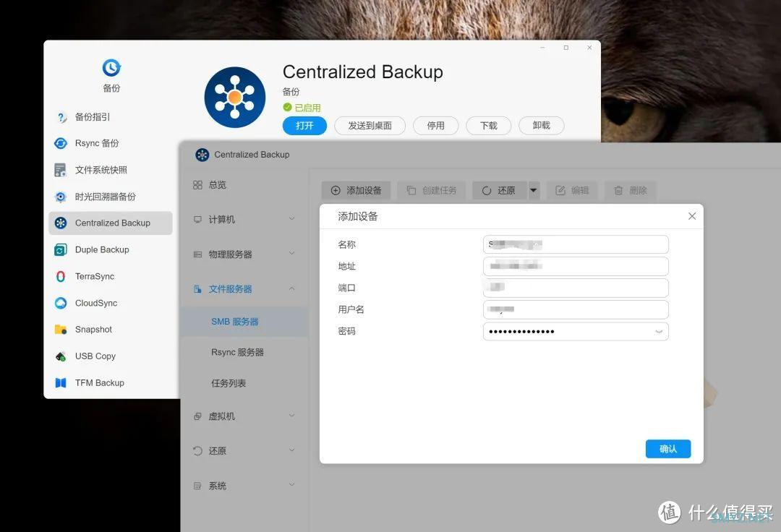781x532 pixels.
Task: Click the 文件服务器 file server icon
Action: pyautogui.click(x=197, y=289)
